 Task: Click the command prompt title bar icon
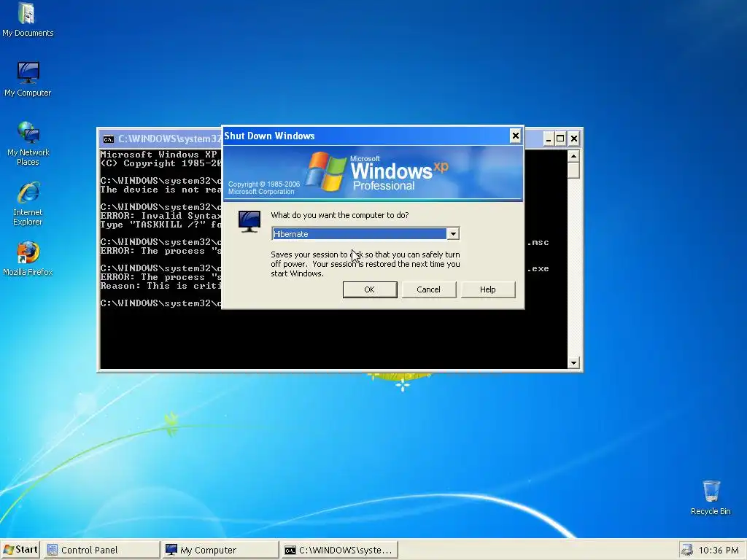coord(109,139)
